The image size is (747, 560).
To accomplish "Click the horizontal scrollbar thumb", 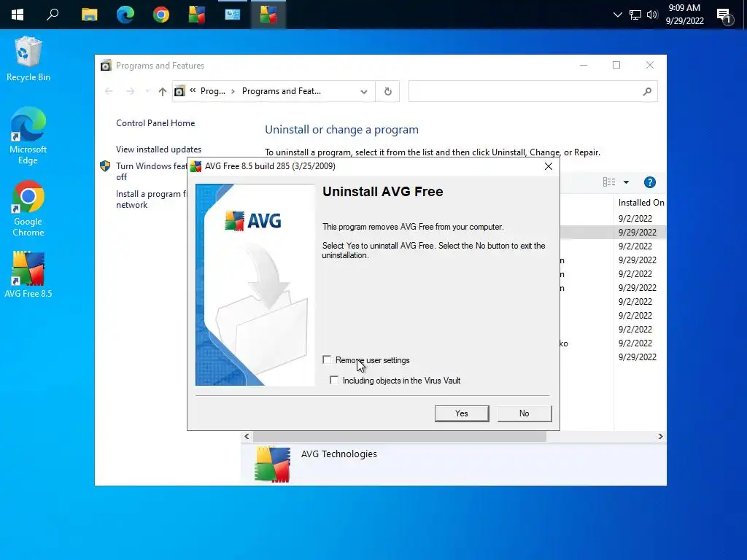I will (399, 436).
